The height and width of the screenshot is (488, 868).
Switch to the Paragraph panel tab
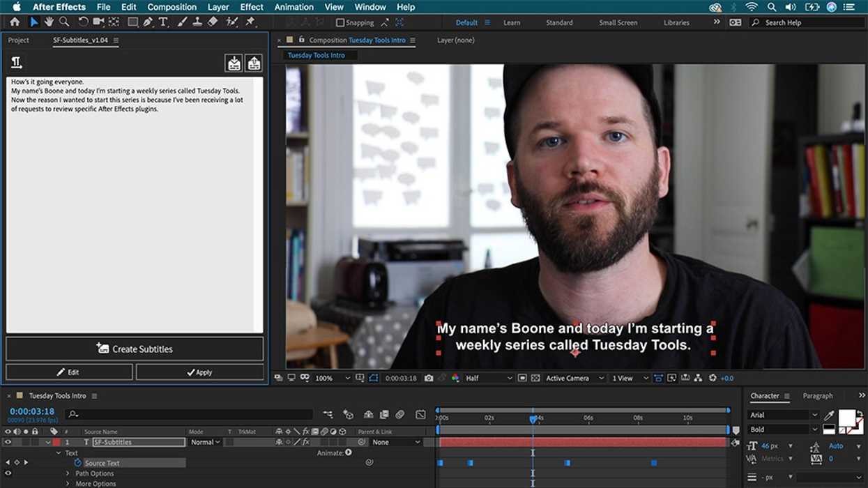(818, 396)
